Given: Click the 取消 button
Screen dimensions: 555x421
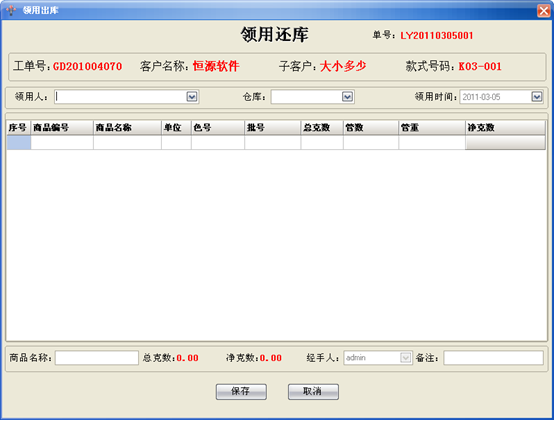Looking at the screenshot, I should click(x=313, y=392).
